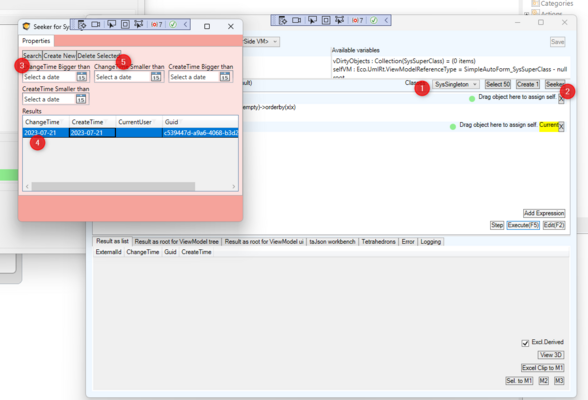Expand the Side VM dropdown
This screenshot has height=400, width=588.
pos(261,41)
